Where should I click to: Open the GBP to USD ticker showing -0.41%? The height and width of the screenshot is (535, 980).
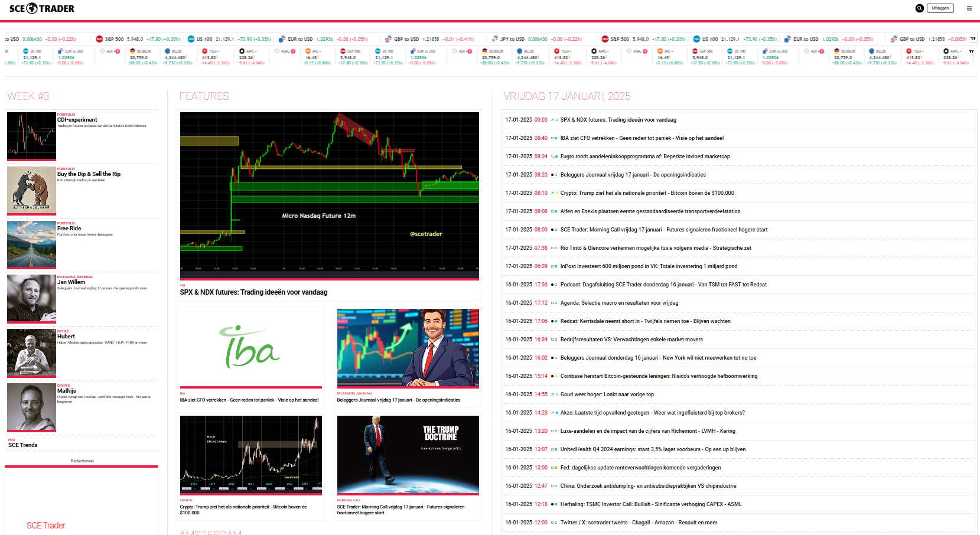coord(429,39)
